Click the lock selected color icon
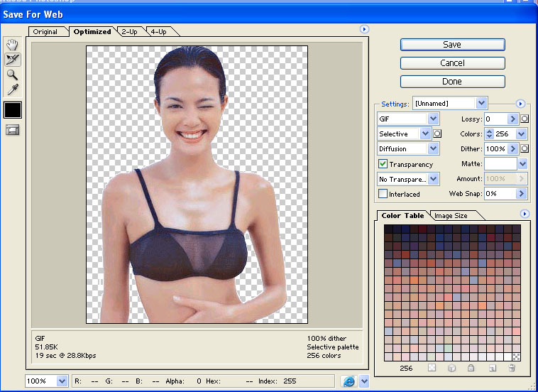The height and width of the screenshot is (392, 538). [x=471, y=368]
